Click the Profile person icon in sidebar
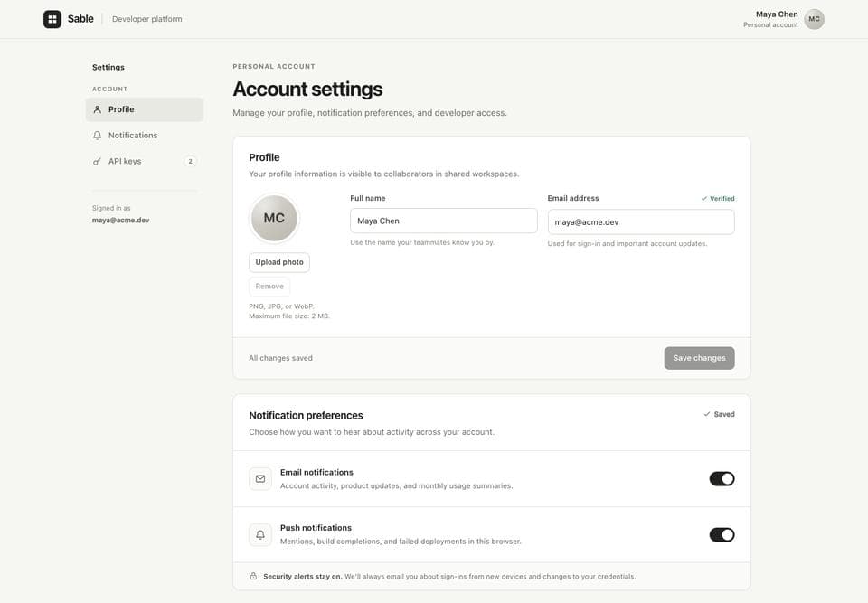The image size is (868, 603). (98, 109)
